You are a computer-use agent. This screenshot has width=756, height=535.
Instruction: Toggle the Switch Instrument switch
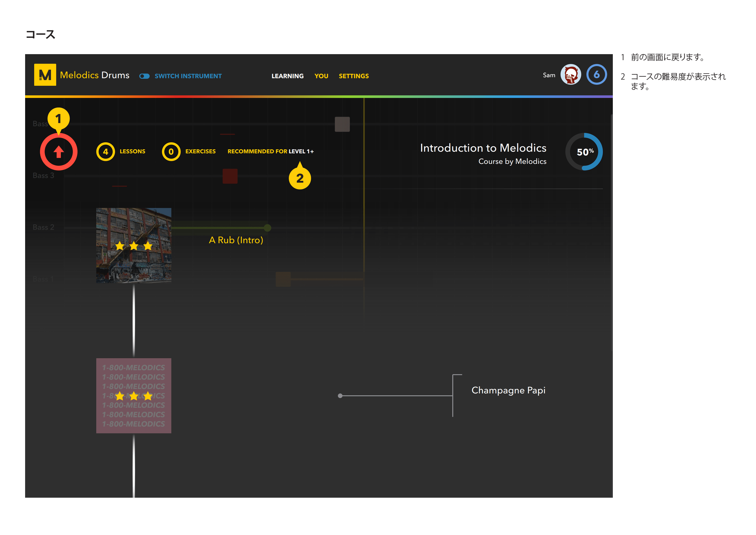point(144,76)
